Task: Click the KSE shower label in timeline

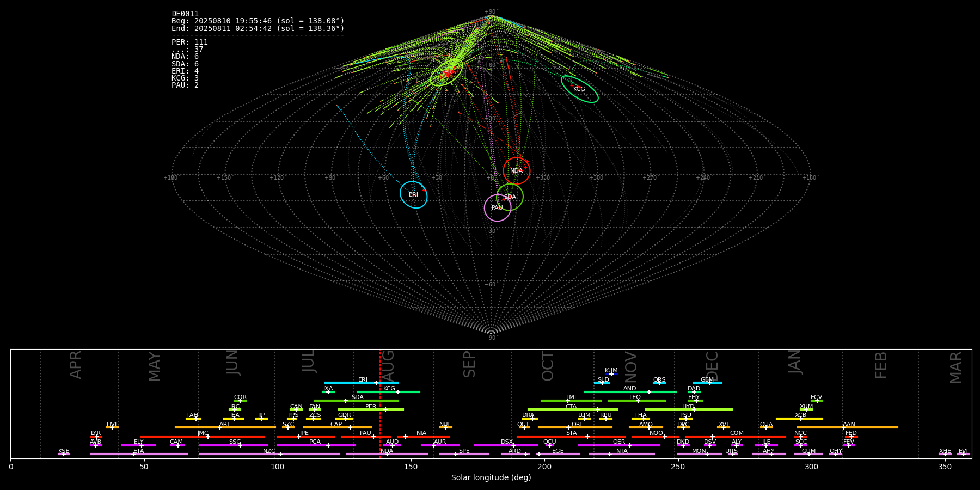Action: click(64, 451)
